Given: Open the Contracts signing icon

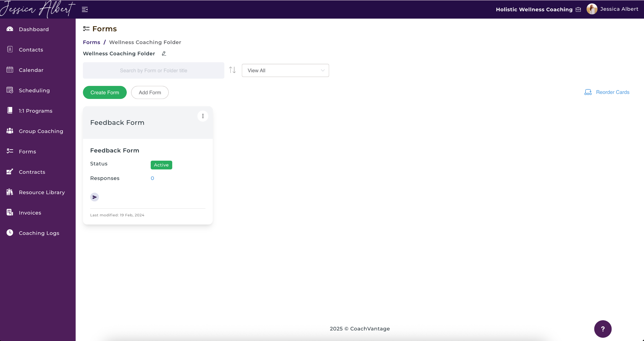Looking at the screenshot, I should click(x=10, y=172).
